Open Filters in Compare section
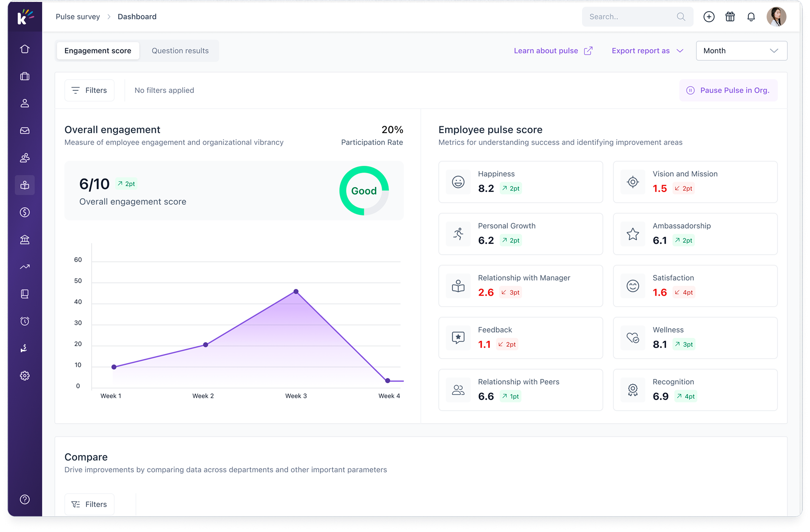The image size is (810, 532). click(x=90, y=504)
